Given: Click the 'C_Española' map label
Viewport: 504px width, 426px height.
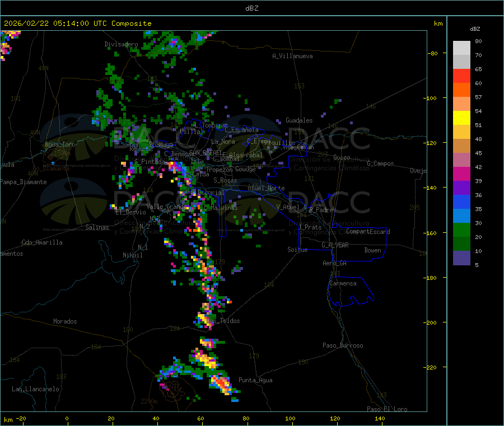Looking at the screenshot, I should click(242, 130).
